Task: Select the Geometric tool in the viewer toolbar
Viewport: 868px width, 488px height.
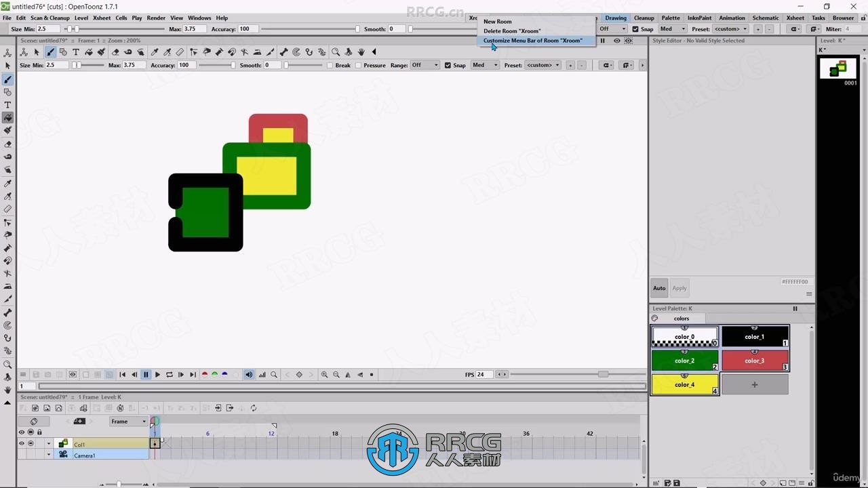Action: pos(63,52)
